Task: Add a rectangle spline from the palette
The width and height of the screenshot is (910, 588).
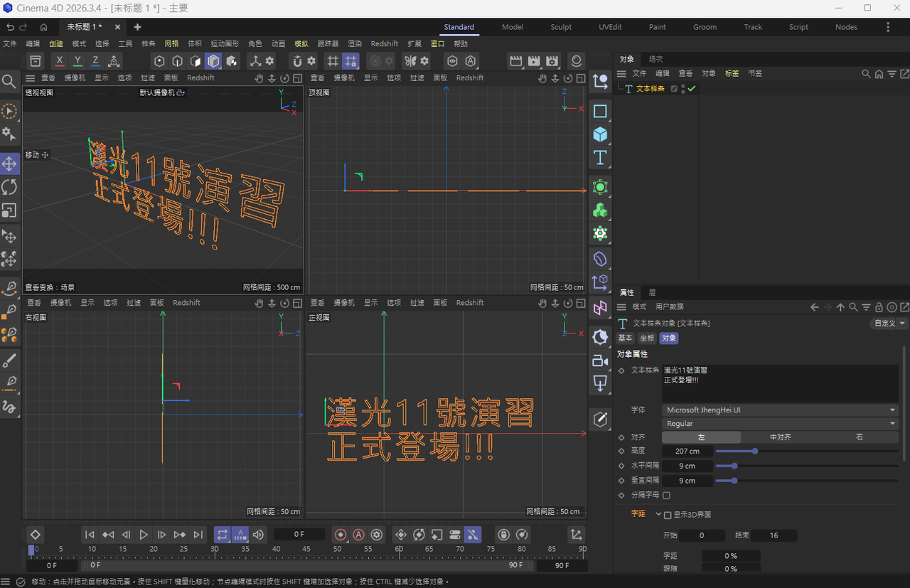Action: [600, 111]
